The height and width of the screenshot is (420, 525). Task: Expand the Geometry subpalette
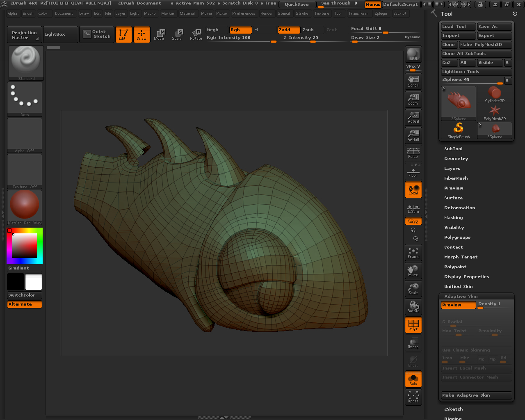click(x=456, y=158)
